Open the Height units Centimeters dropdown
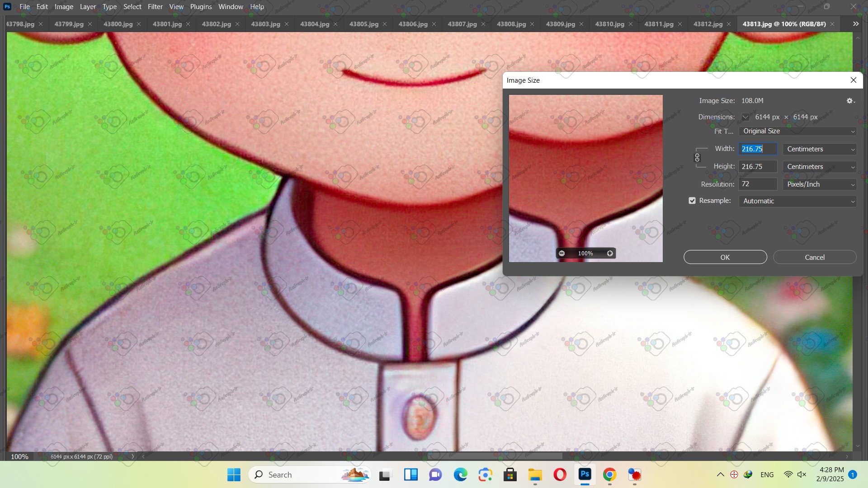This screenshot has height=488, width=868. 820,167
